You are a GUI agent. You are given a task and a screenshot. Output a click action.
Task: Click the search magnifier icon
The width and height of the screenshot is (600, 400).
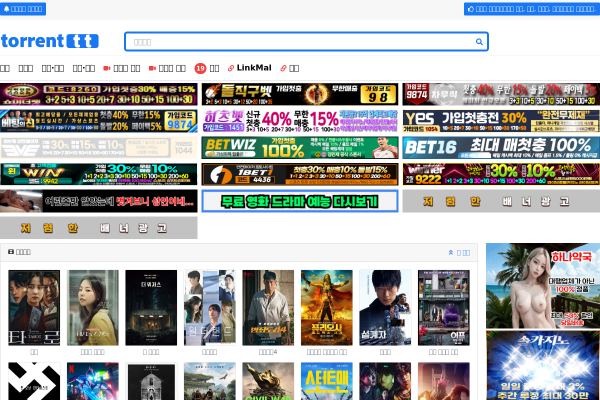click(x=479, y=42)
